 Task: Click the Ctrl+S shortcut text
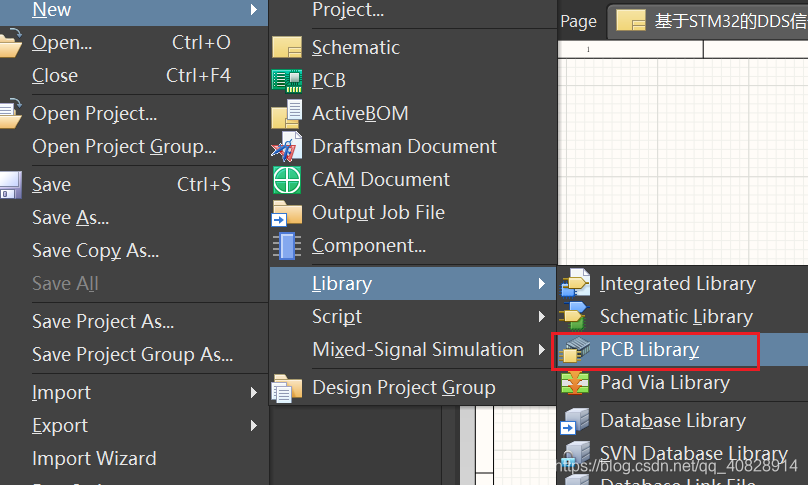click(204, 185)
